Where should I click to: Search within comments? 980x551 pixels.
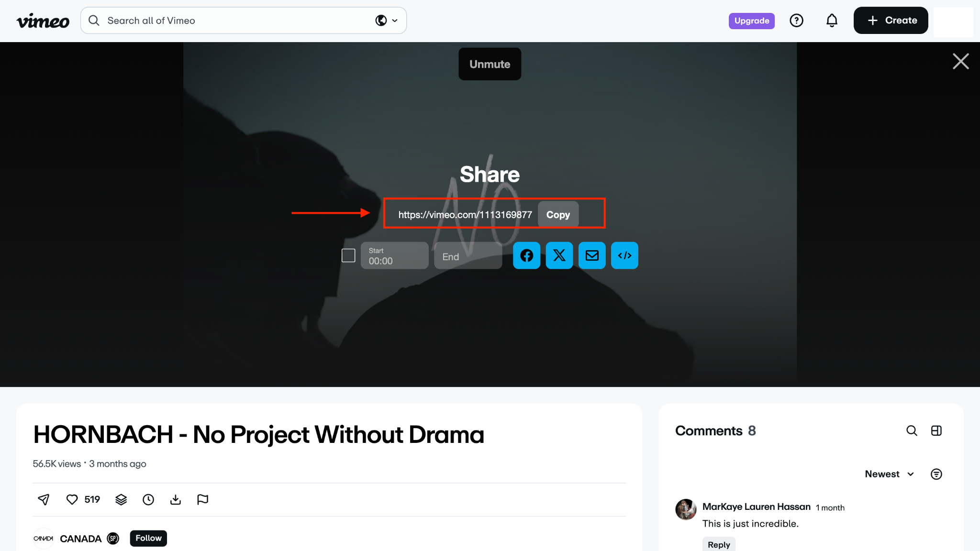(912, 430)
